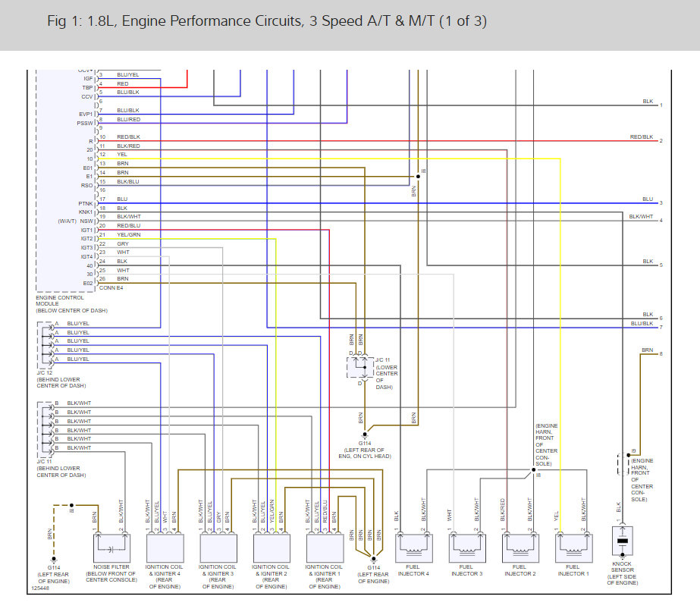
Task: Click the 'BLK/RED' wire label at pin 11
Action: point(129,146)
